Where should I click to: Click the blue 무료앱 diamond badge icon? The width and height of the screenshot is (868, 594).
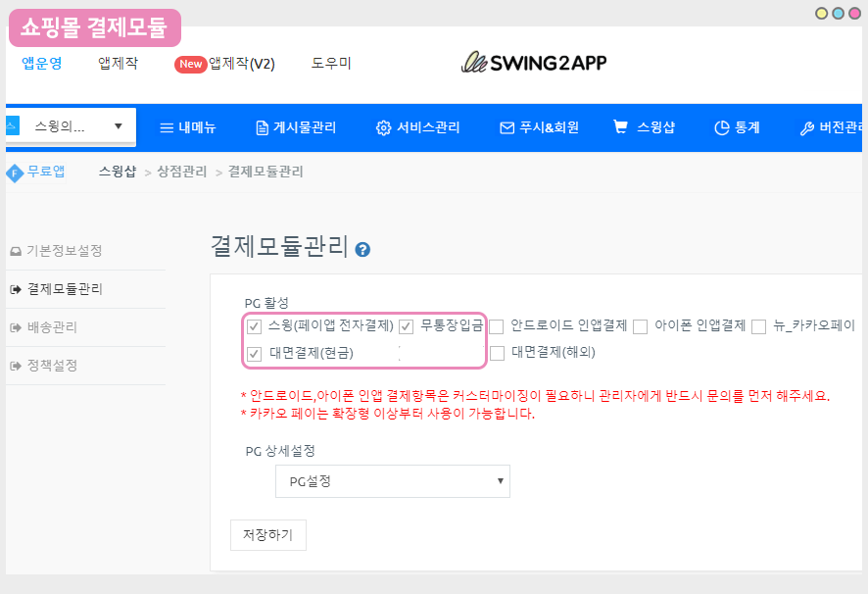tap(14, 173)
